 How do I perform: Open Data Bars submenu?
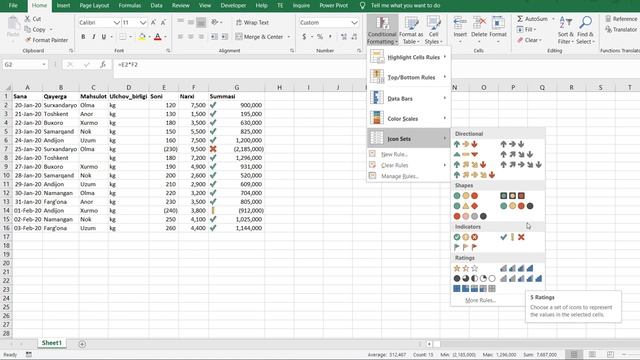pyautogui.click(x=409, y=98)
